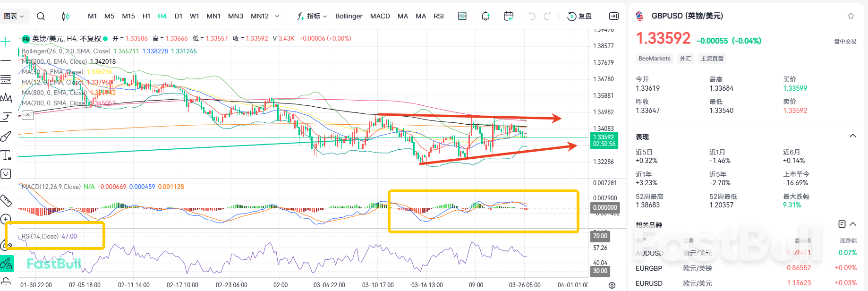
Task: Click the 外汇 category tag
Action: click(686, 59)
